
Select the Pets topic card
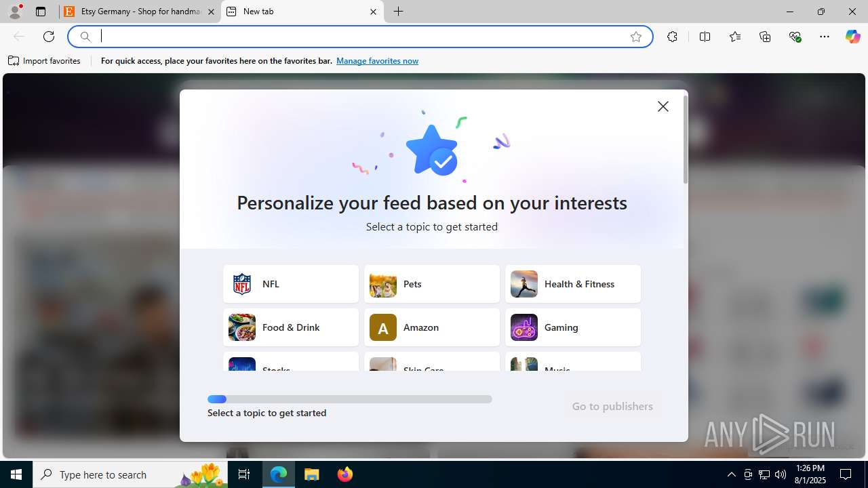click(432, 284)
